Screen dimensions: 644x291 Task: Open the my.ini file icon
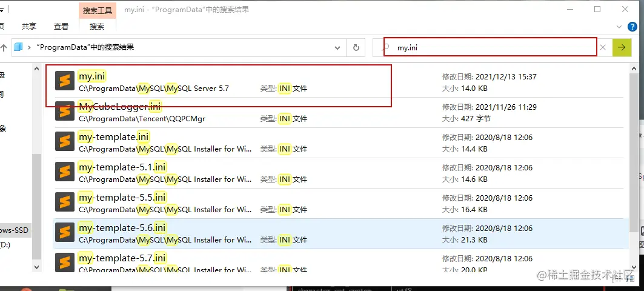[x=65, y=81]
